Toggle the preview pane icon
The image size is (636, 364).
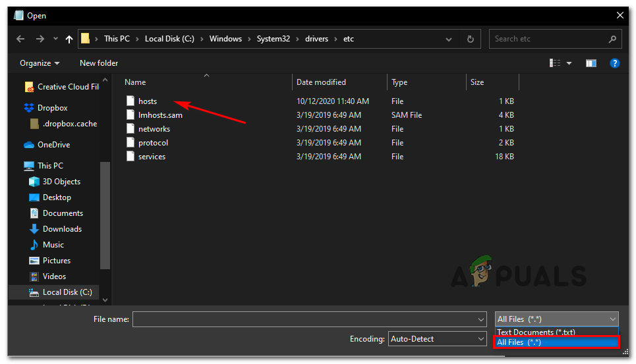[x=591, y=63]
